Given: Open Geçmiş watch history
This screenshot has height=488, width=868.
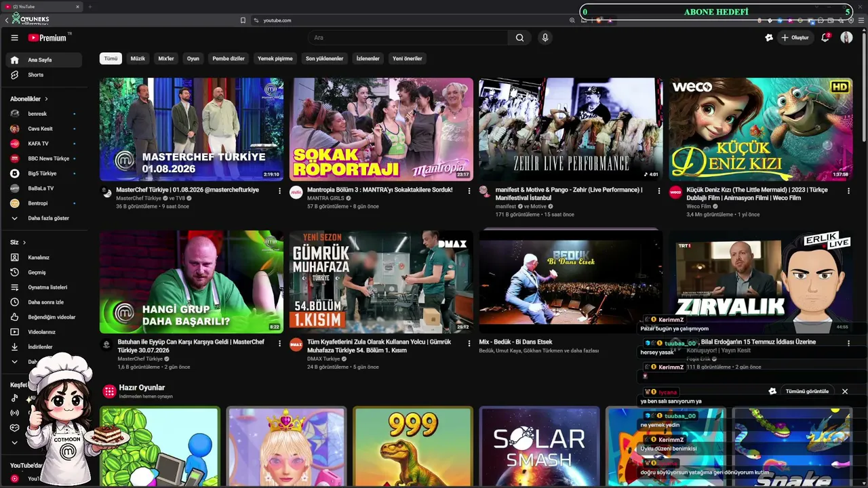Looking at the screenshot, I should 44,272.
